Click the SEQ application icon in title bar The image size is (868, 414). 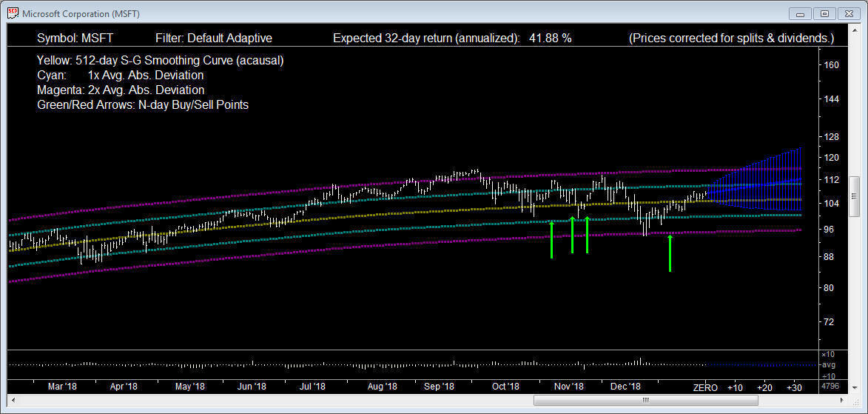click(12, 12)
